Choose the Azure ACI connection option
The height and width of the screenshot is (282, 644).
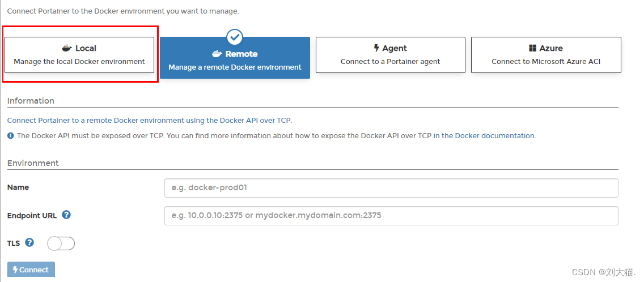[546, 55]
